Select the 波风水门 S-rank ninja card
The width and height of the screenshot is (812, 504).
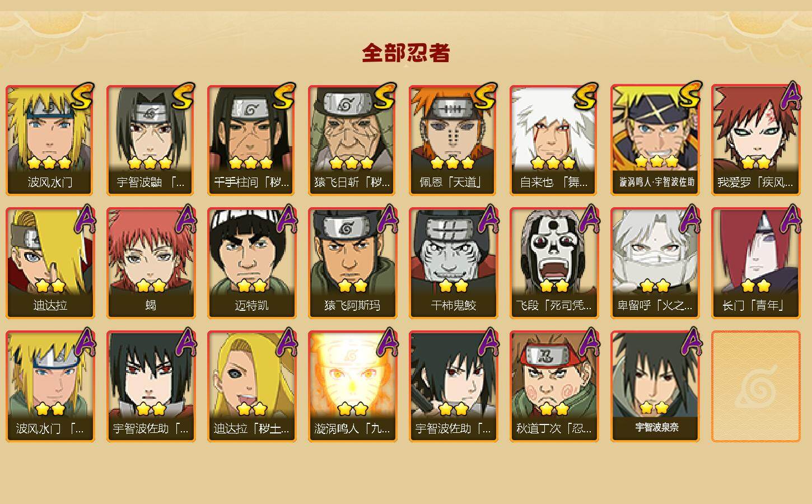50,140
